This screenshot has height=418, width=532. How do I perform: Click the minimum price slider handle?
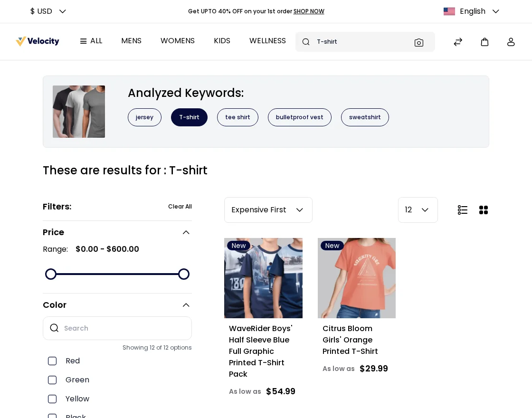click(x=51, y=274)
